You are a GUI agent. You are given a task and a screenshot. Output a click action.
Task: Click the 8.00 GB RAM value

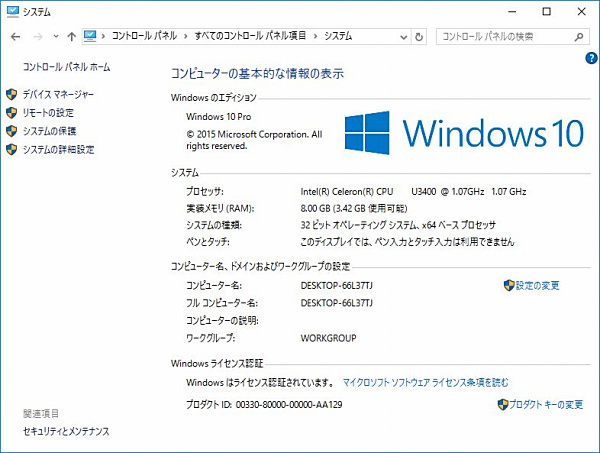[x=354, y=208]
